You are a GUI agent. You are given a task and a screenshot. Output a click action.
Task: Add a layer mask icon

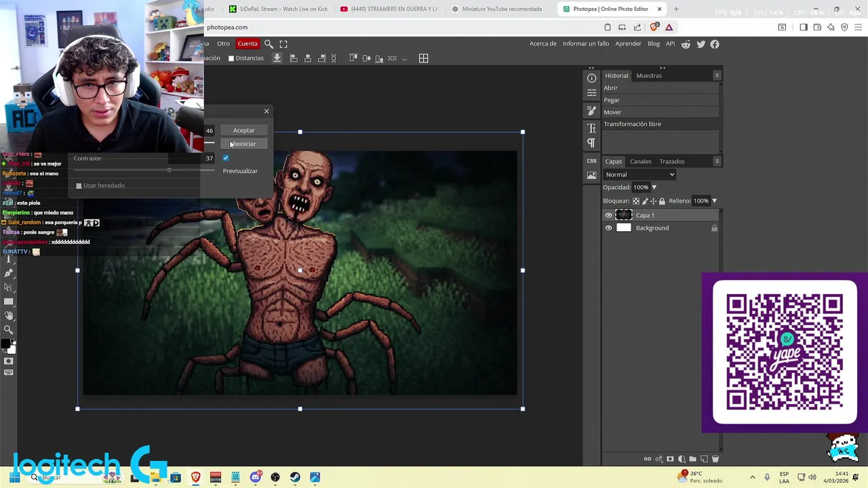point(671,459)
